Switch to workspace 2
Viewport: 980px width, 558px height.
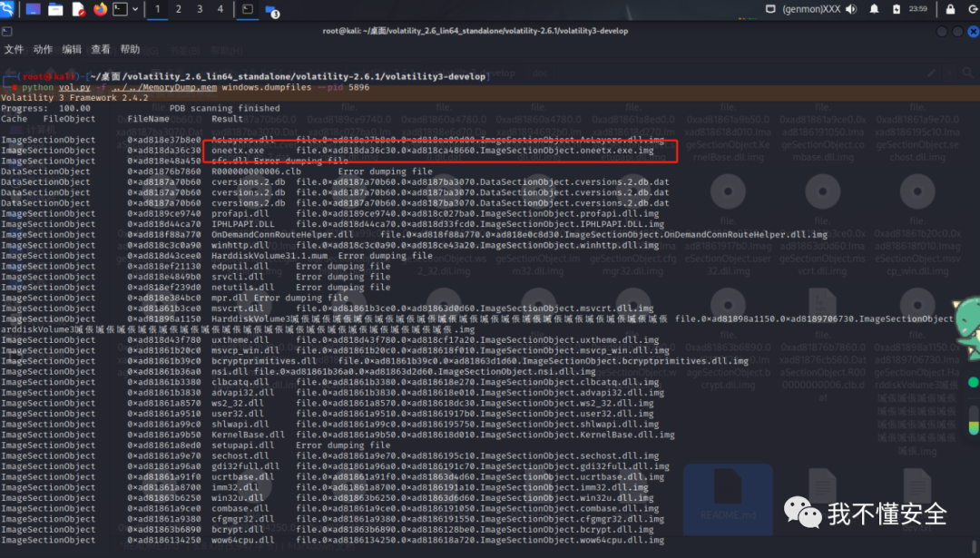[x=179, y=9]
